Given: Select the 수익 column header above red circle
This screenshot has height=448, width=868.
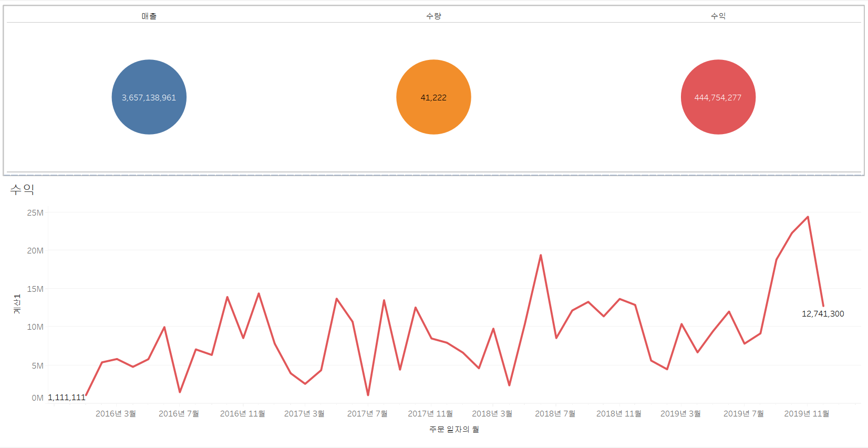Looking at the screenshot, I should (718, 16).
